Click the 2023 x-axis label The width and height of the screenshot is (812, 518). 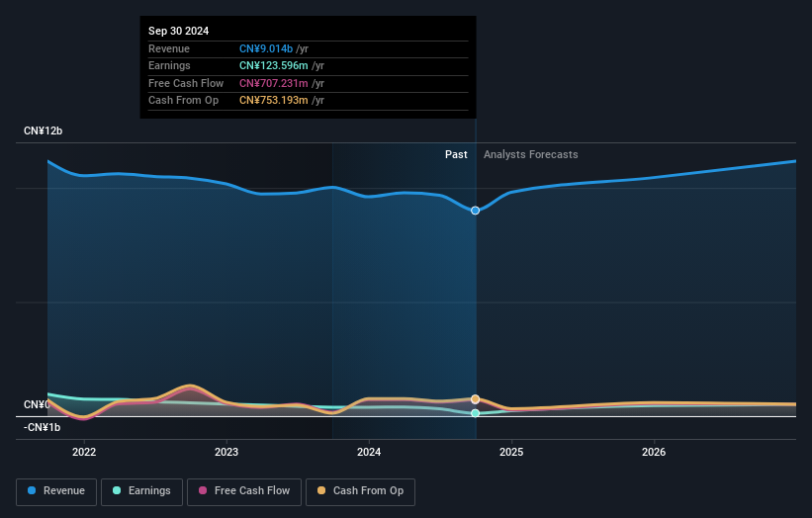[x=226, y=452]
